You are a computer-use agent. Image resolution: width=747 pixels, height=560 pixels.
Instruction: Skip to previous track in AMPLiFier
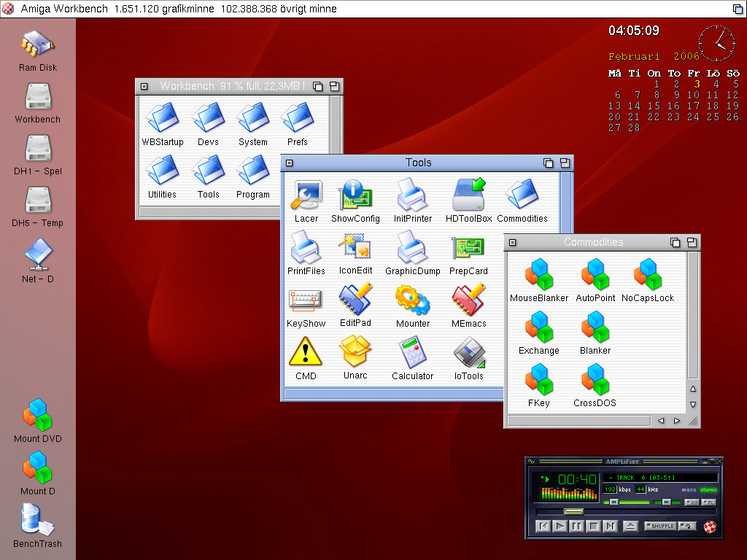pos(543,526)
